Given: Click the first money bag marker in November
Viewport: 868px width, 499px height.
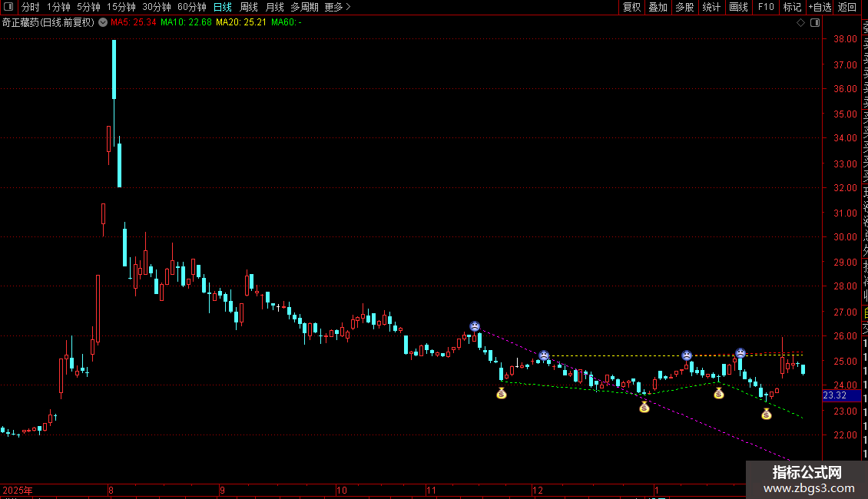Looking at the screenshot, I should [501, 393].
